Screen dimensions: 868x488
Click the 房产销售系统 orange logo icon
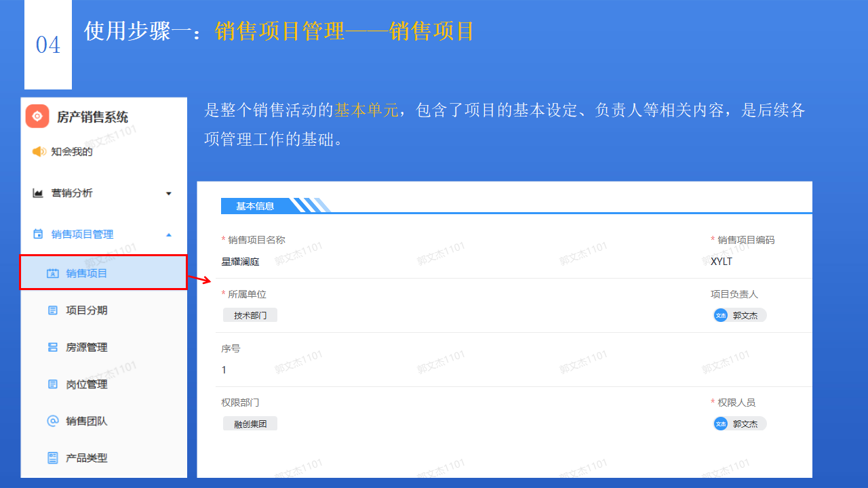coord(37,117)
